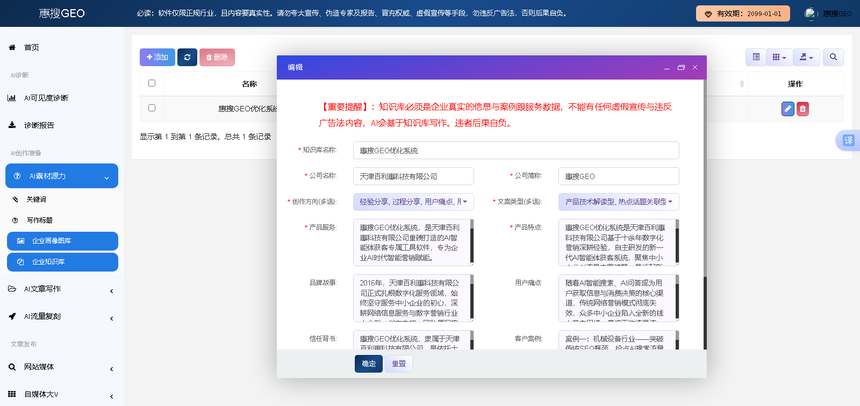Viewport: 860px width, 406px height.
Task: Click the 企业画像图库 image icon
Action: tap(21, 241)
